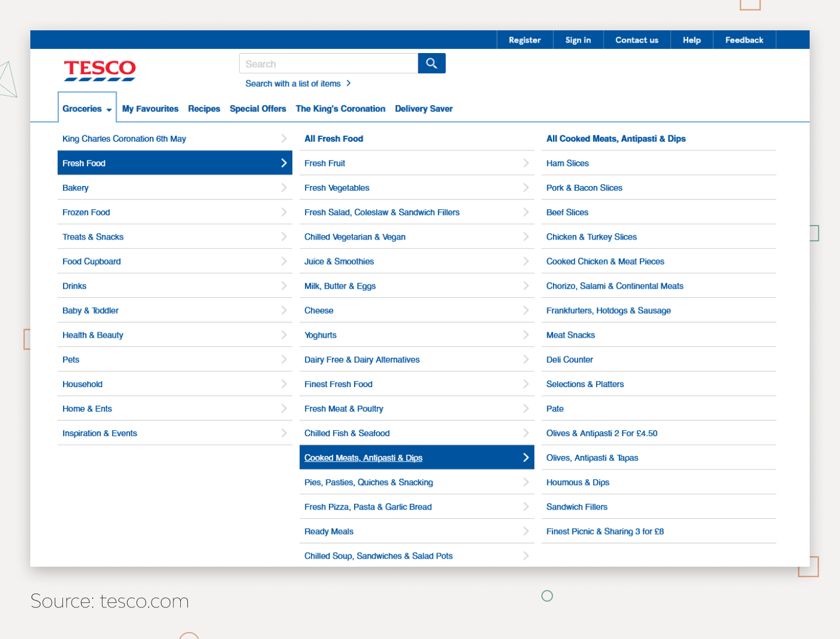Open Finest Picnic & Sharing 3 for £8
The image size is (840, 639).
[x=605, y=531]
